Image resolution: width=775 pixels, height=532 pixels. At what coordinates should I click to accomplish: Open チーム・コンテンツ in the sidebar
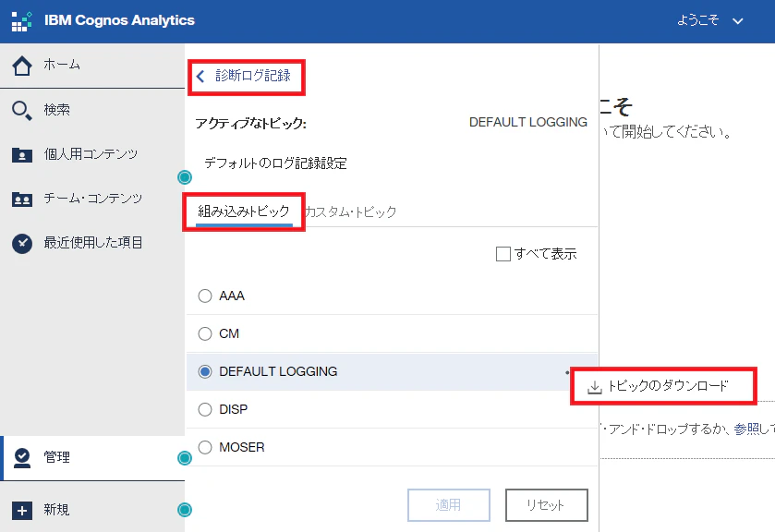92,199
